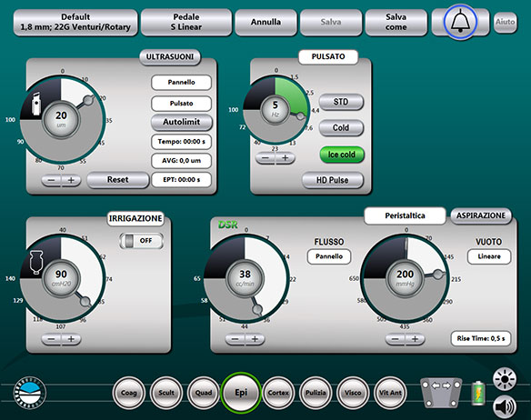Increase flow rate with plus stepper
531x420 pixels.
coord(255,339)
